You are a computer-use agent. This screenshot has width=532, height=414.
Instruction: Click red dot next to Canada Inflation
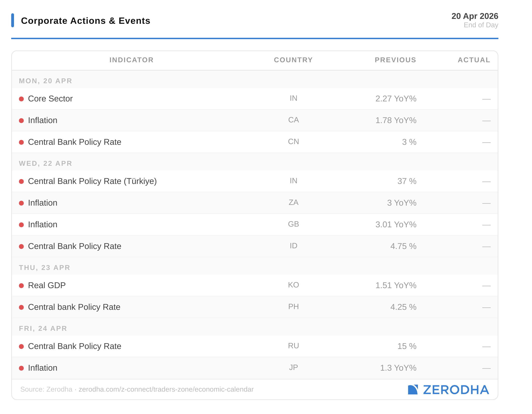pyautogui.click(x=21, y=121)
